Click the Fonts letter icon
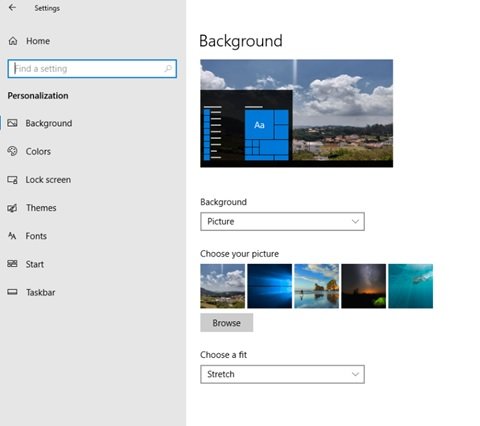Screen dimensions: 480x426 (12, 236)
